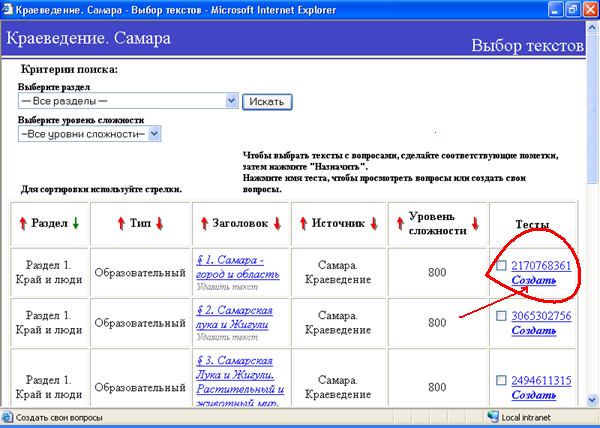Click 800 complexity value in § 1 row
Viewport: 600px width, 428px height.
pos(437,272)
